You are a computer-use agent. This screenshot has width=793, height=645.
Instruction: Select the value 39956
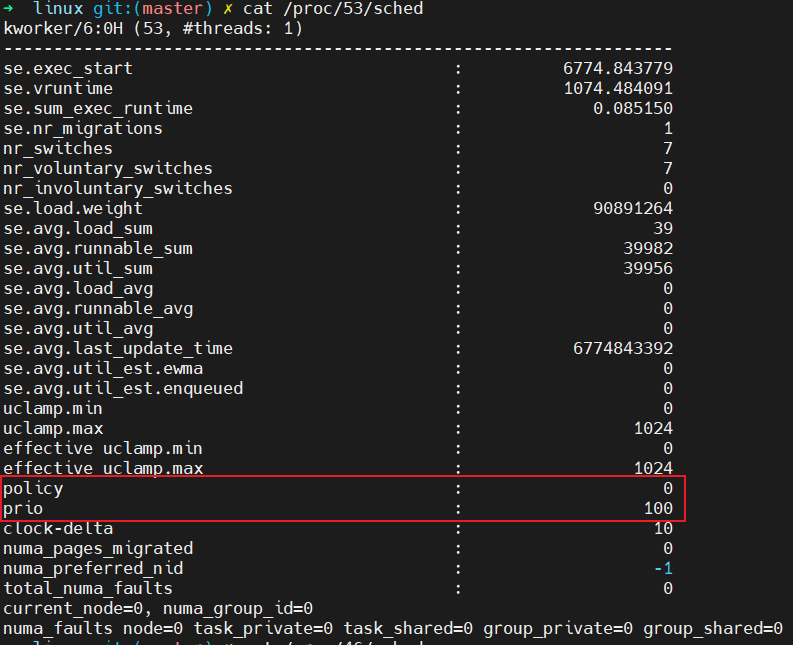[x=648, y=269]
